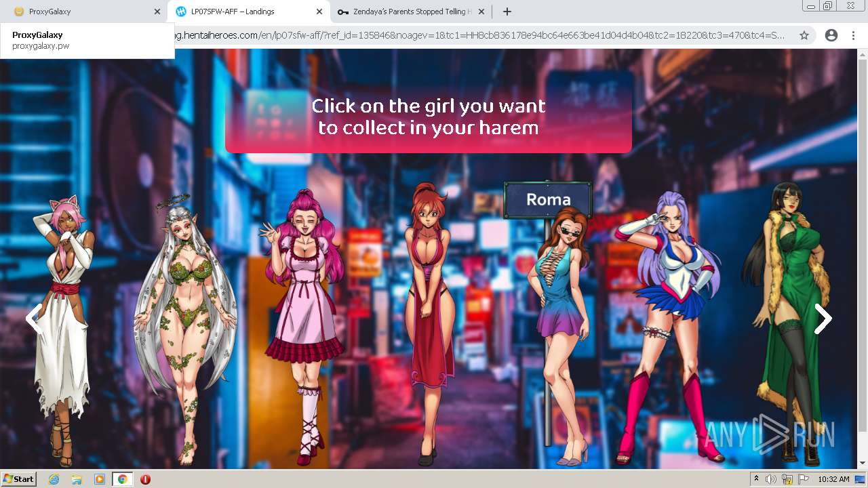
Task: Open a new browser tab
Action: coord(507,12)
